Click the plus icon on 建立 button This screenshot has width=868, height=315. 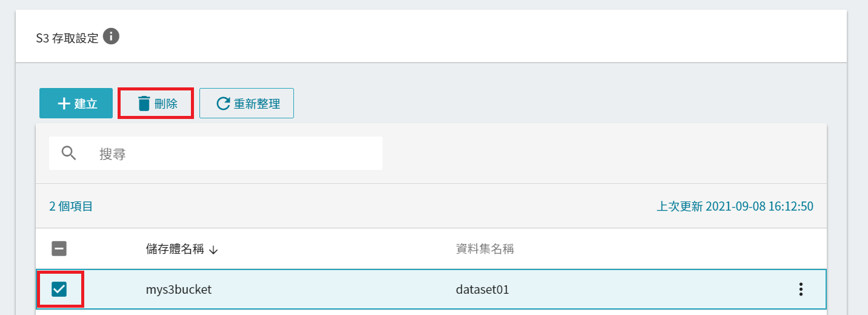(64, 103)
